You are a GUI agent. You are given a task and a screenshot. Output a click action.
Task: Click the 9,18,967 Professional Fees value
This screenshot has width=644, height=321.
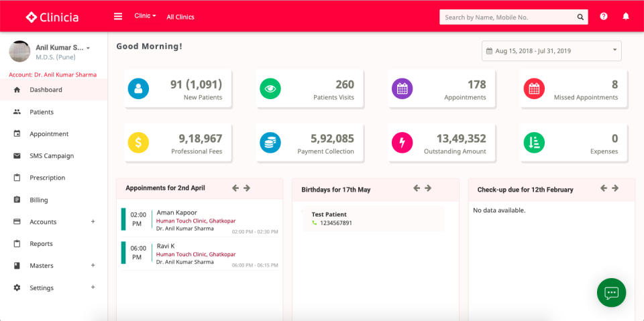pos(201,138)
